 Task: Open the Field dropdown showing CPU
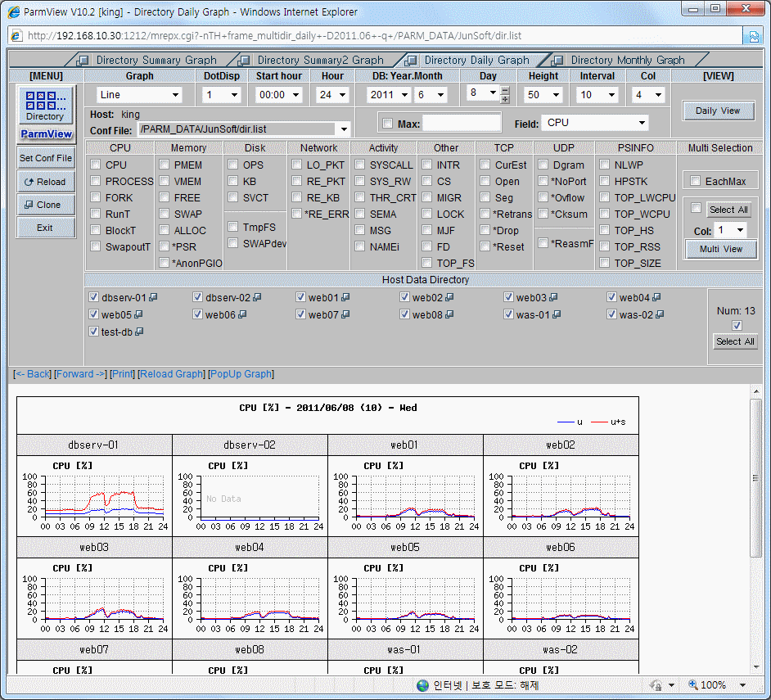coord(595,123)
